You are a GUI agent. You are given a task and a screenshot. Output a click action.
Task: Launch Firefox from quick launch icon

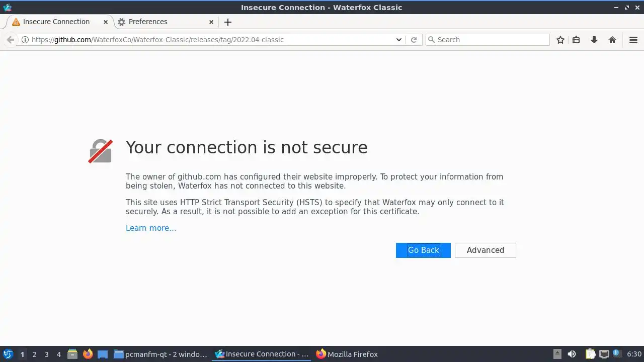(88, 354)
